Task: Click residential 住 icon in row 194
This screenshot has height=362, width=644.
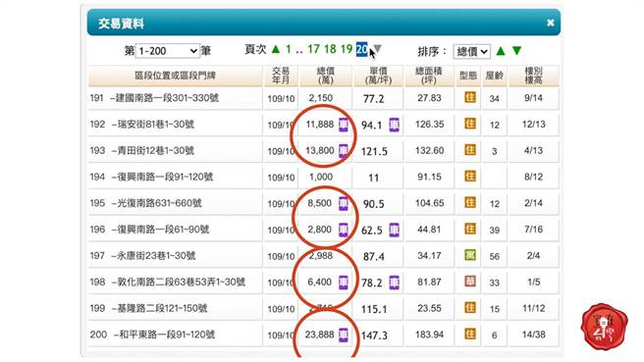Action: pyautogui.click(x=470, y=176)
